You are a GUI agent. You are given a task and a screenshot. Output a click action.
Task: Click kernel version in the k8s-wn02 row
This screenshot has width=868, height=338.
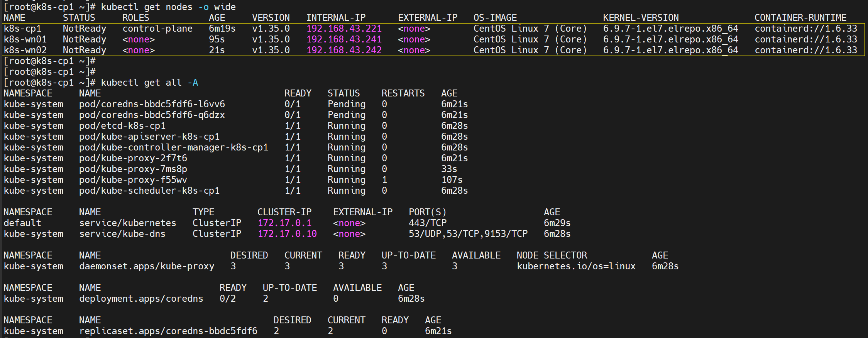(x=671, y=50)
